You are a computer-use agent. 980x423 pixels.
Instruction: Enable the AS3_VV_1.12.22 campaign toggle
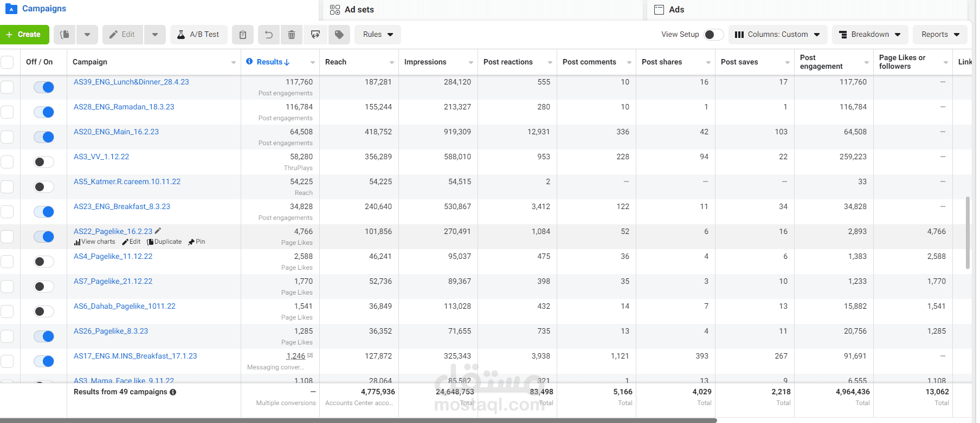point(44,162)
